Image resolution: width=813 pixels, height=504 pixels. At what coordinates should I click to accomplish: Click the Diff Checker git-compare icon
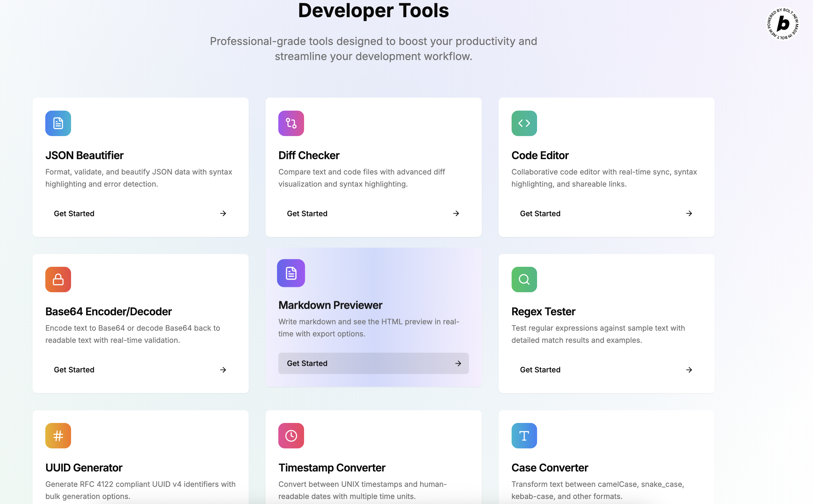tap(291, 123)
